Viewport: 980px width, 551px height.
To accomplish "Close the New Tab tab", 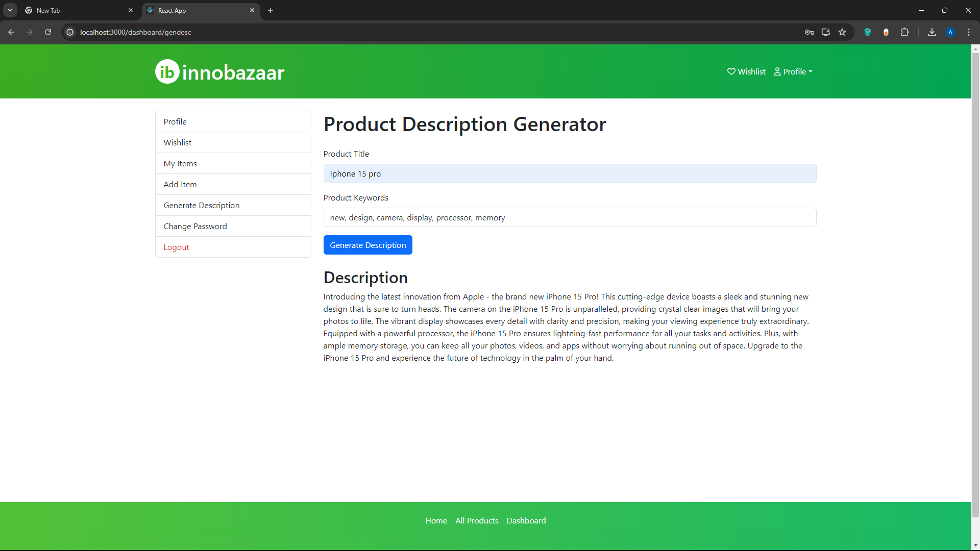I will pyautogui.click(x=131, y=10).
